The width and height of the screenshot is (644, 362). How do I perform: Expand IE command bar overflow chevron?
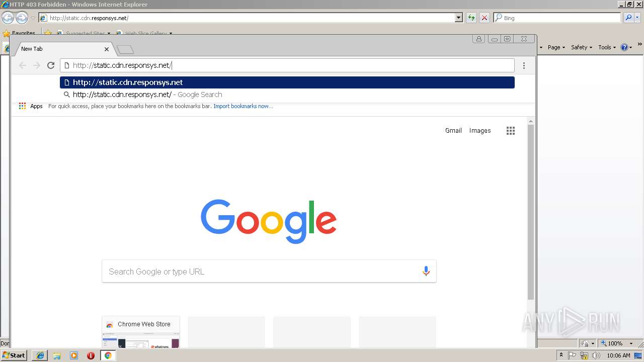pos(640,45)
